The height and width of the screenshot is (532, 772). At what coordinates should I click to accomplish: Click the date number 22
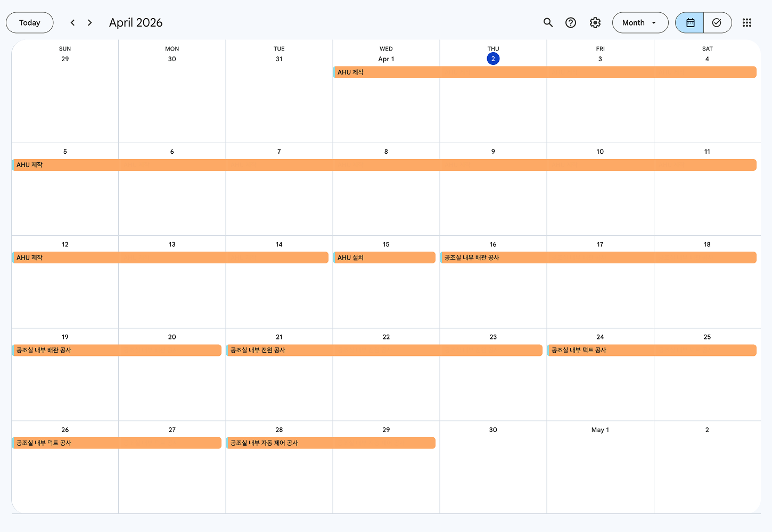386,337
